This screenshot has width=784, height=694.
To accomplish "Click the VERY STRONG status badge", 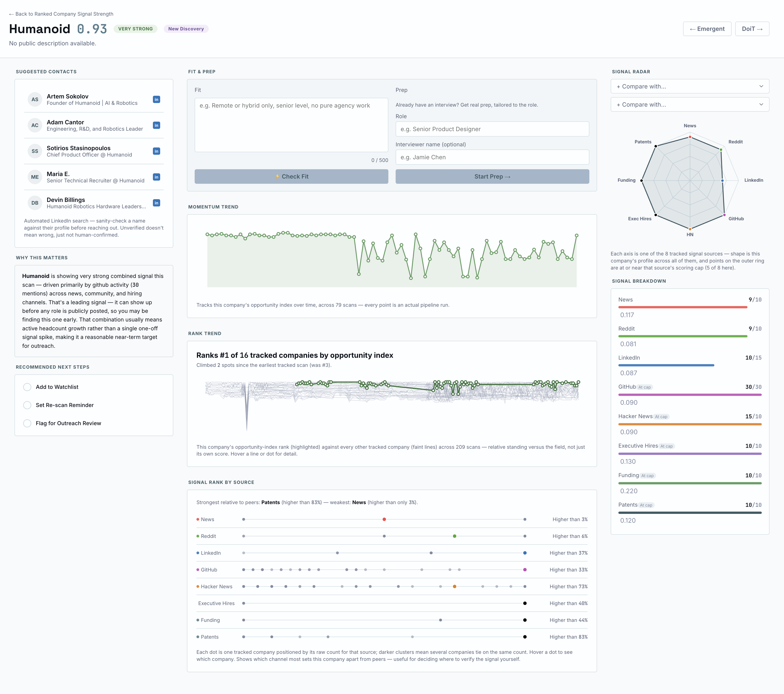I will (x=135, y=29).
